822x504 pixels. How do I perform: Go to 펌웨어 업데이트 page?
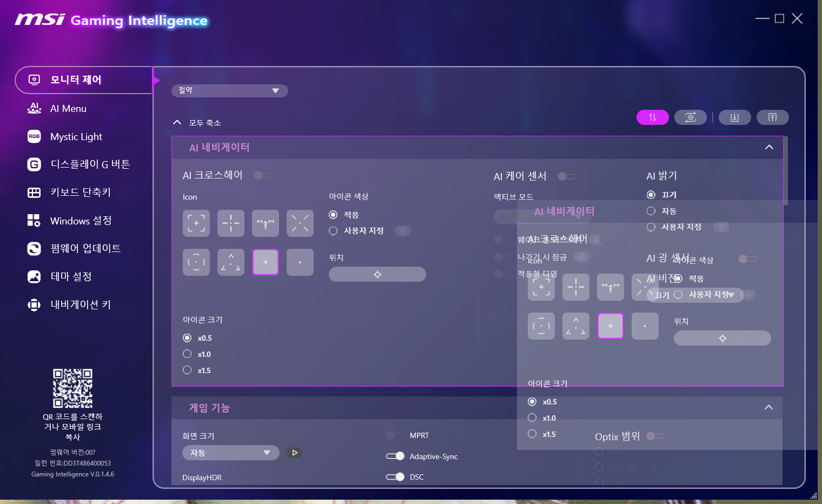[85, 248]
